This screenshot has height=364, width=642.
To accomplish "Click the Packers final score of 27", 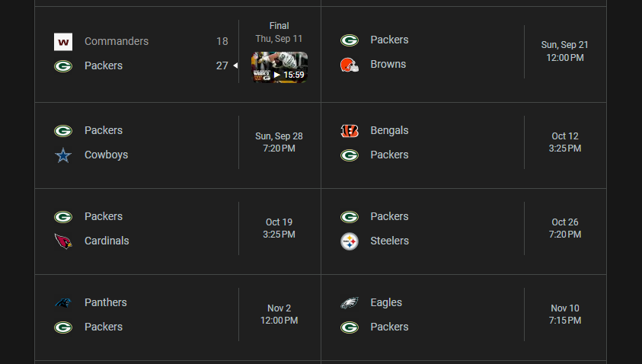I will (x=222, y=65).
